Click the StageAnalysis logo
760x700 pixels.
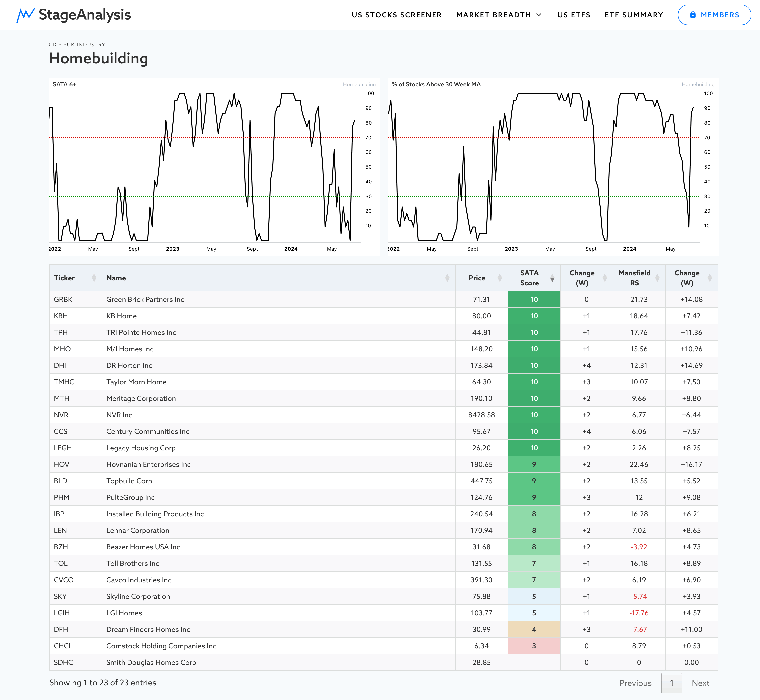74,15
